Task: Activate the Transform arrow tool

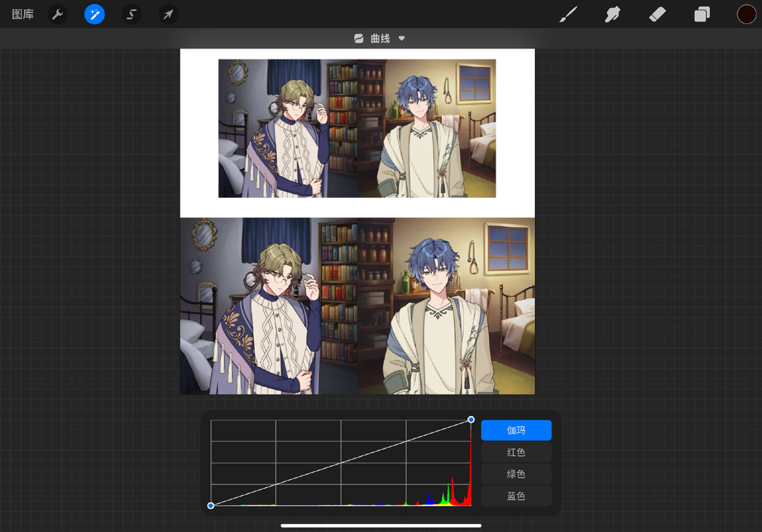Action: 169,14
